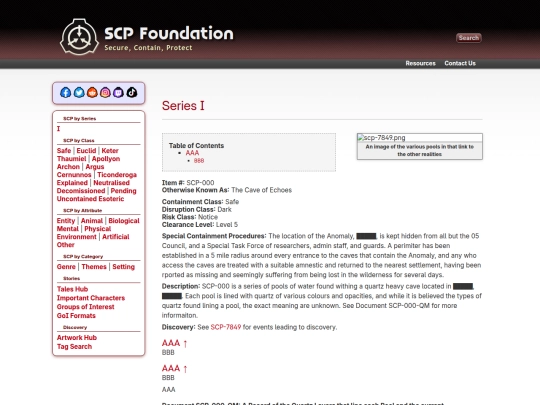The width and height of the screenshot is (540, 405).
Task: Go to Tales Hub
Action: point(72,289)
